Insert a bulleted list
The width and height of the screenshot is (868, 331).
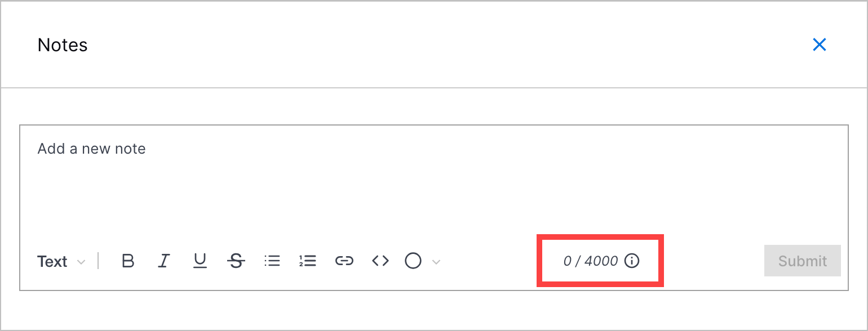[x=272, y=261]
